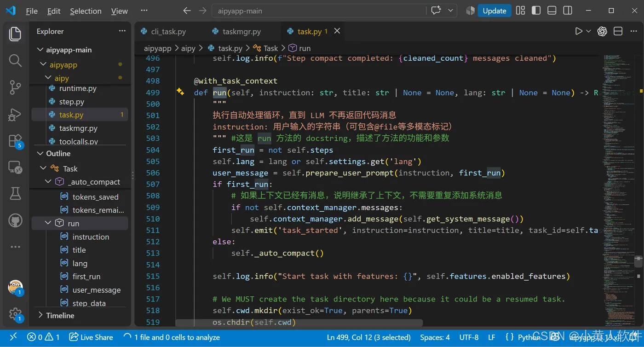This screenshot has height=347, width=644.
Task: Split the editor with the split icon
Action: click(x=618, y=31)
